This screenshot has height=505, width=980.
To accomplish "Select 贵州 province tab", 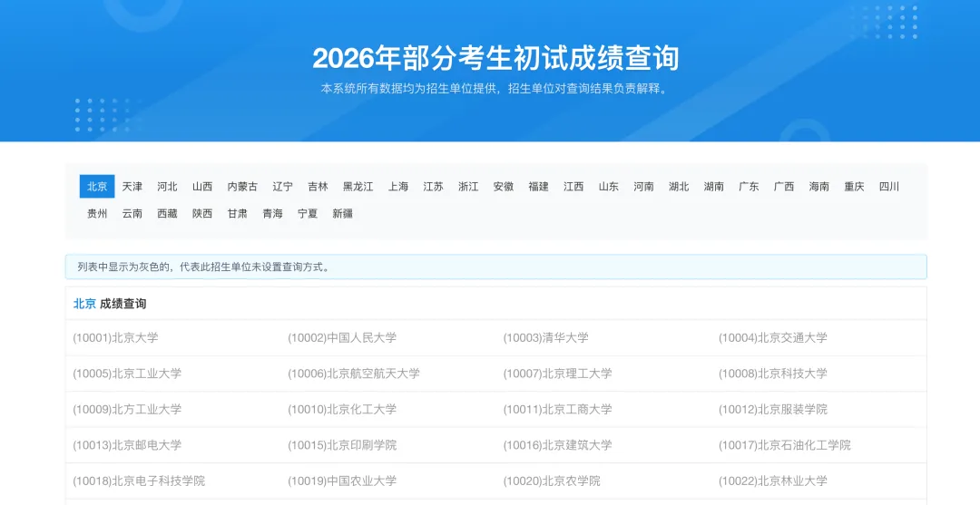I will (97, 213).
